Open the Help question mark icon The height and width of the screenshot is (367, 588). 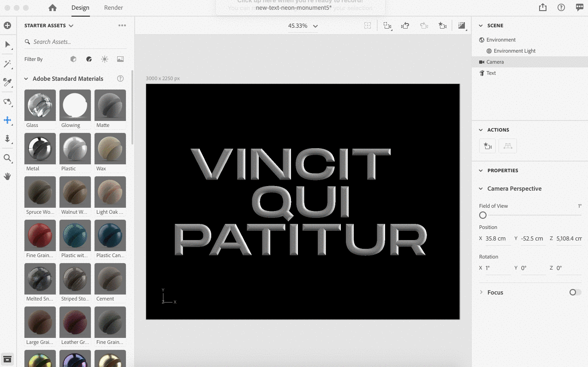pos(561,7)
